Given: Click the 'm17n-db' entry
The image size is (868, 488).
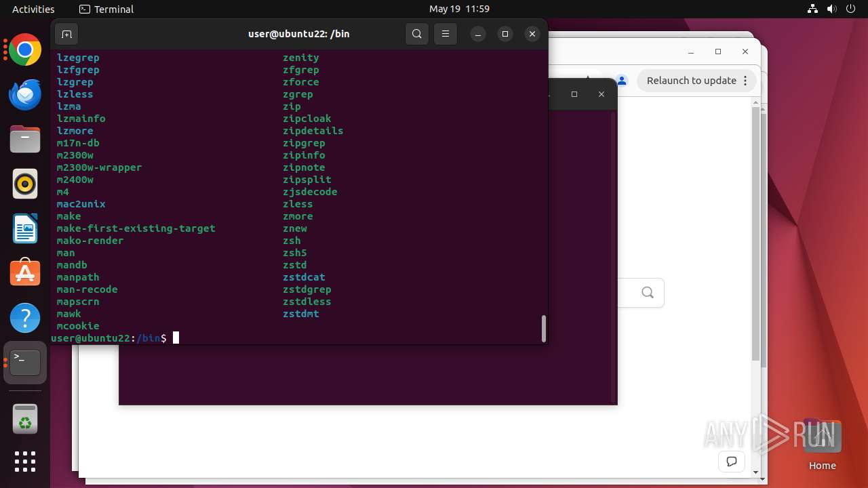Looking at the screenshot, I should (x=78, y=143).
